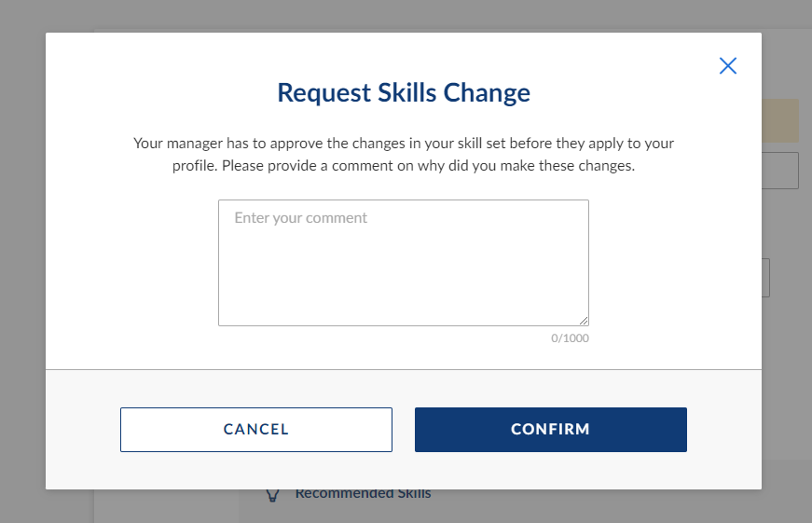The width and height of the screenshot is (812, 523).
Task: Click the dimmed backdrop above the dialog
Action: click(404, 16)
